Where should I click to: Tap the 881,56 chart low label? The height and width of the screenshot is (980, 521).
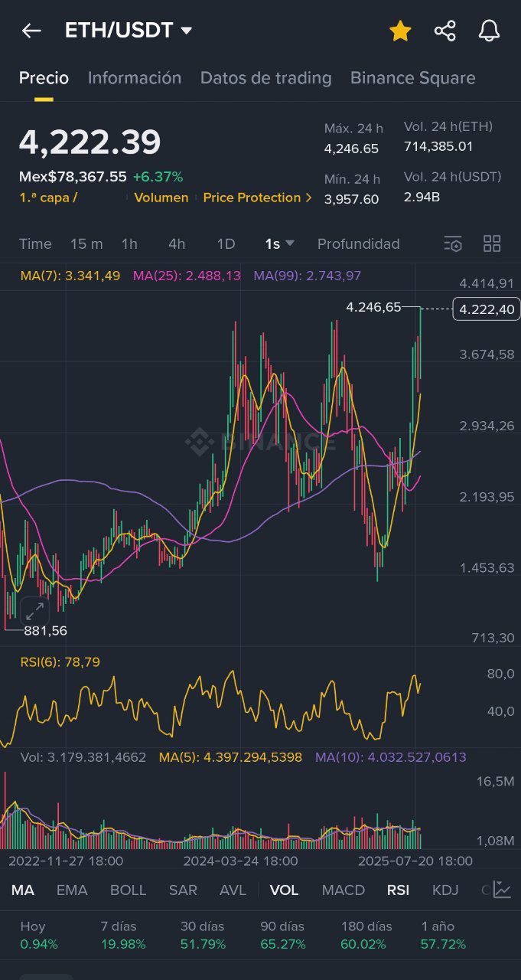coord(45,631)
